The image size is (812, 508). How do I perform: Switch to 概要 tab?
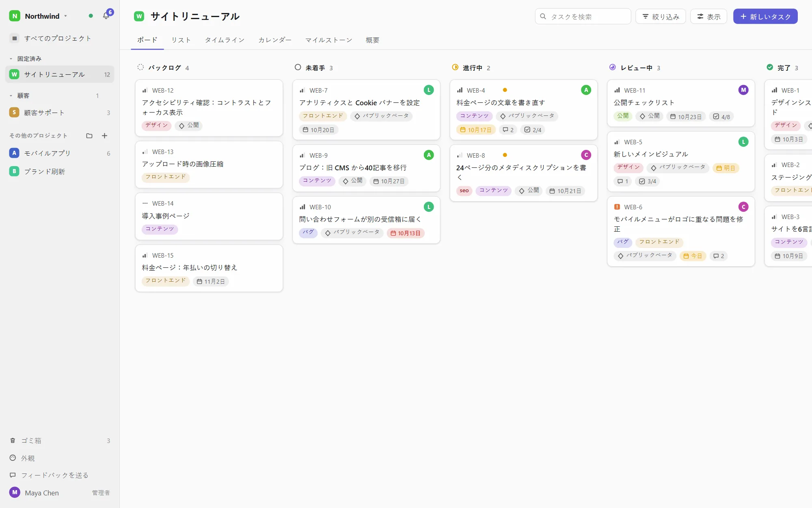click(x=372, y=40)
